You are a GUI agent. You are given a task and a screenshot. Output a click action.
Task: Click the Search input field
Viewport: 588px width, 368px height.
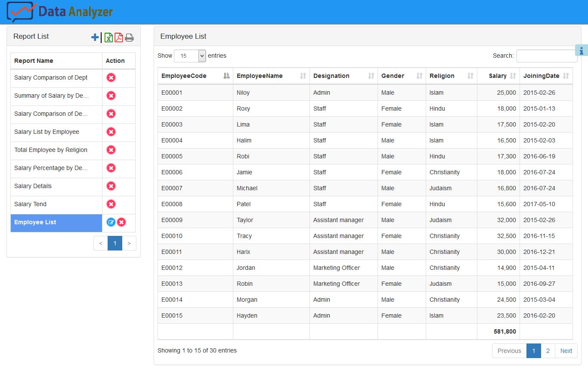[546, 56]
